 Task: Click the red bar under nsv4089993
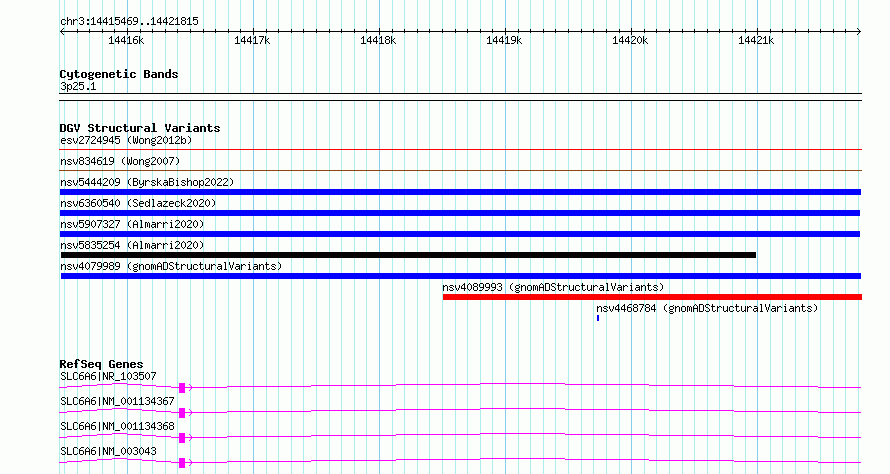point(652,297)
